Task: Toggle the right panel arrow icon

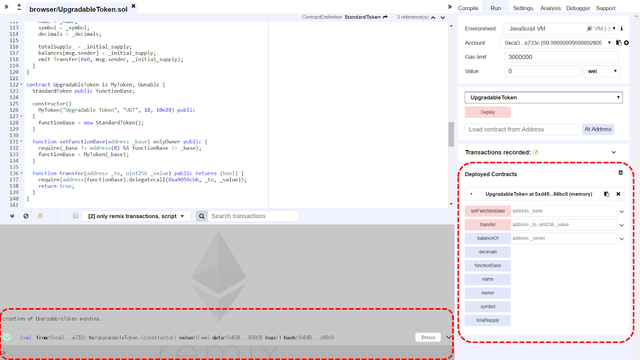Action: 449,7
